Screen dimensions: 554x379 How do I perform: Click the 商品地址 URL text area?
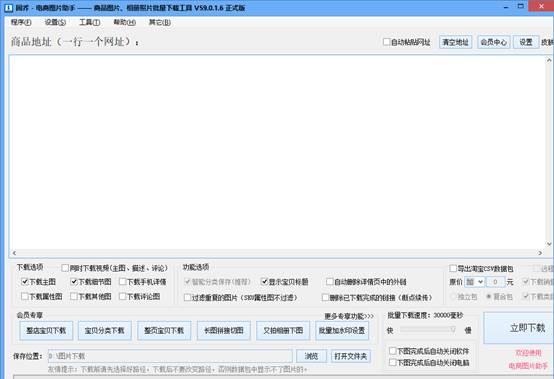(278, 152)
